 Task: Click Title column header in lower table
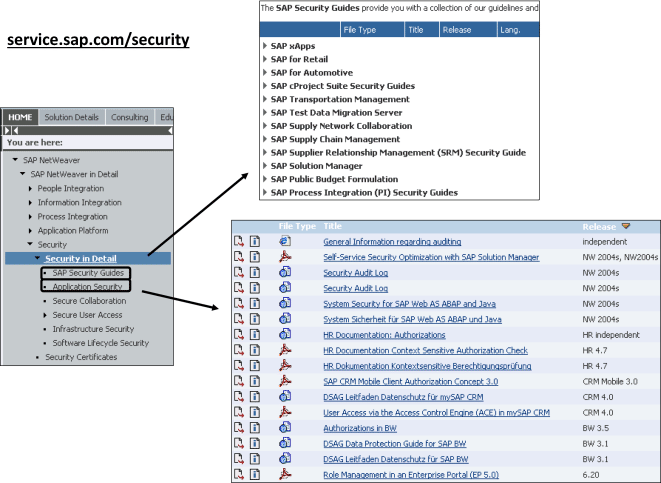[333, 226]
